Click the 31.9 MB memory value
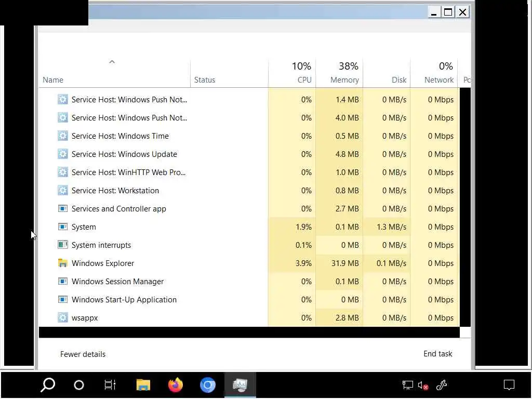Screen dimensions: 532x399 [345, 263]
